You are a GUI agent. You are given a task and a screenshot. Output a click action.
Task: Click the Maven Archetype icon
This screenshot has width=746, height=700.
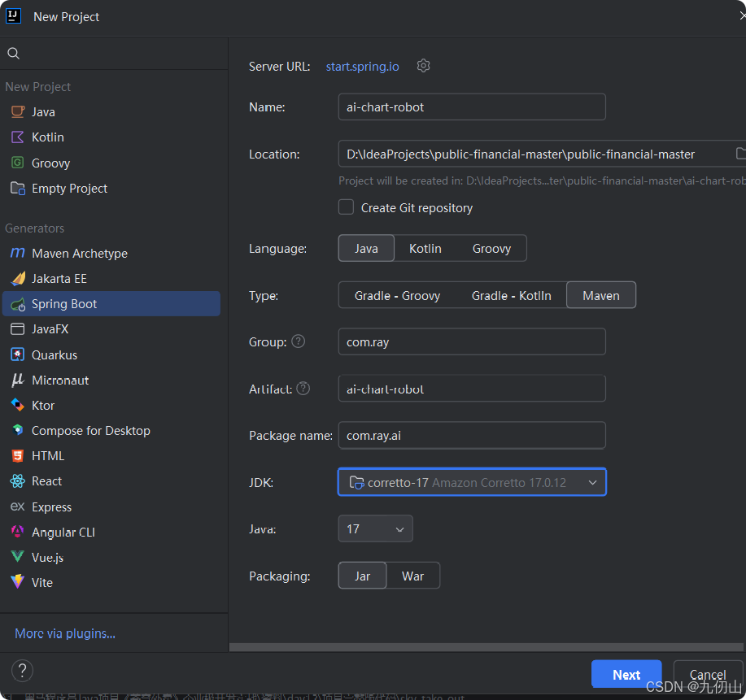18,253
